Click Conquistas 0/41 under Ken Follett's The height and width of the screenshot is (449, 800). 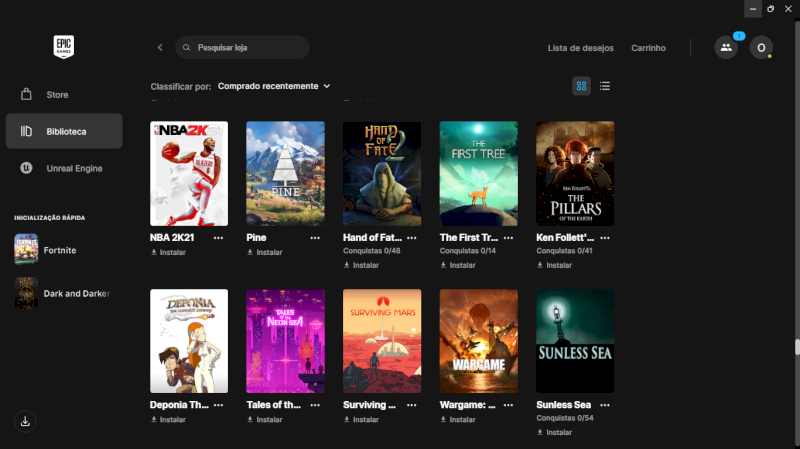[564, 251]
